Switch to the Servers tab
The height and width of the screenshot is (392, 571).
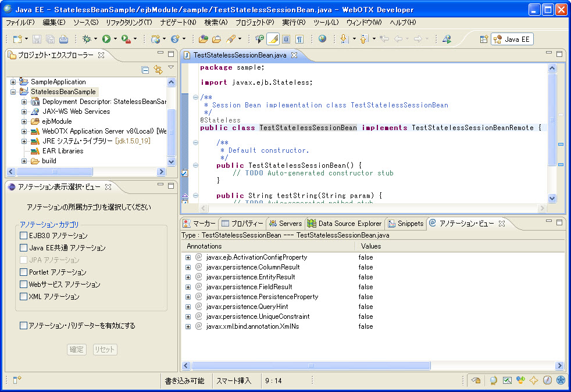pos(290,224)
